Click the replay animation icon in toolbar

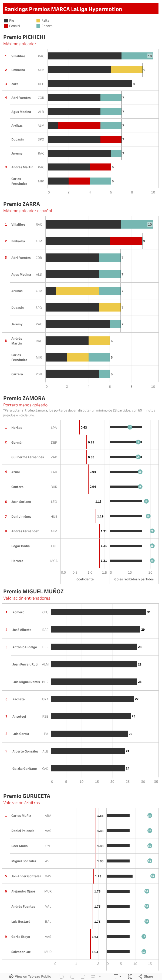93,976
